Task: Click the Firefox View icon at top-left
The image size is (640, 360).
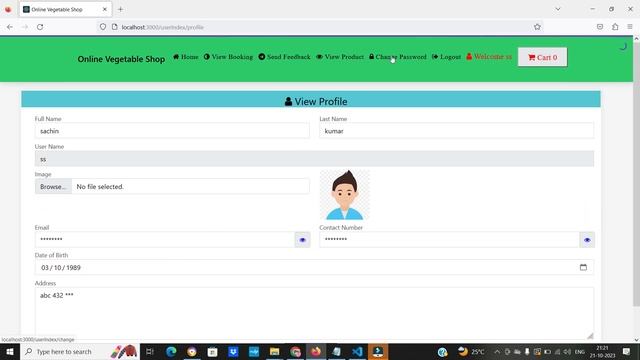Action: pyautogui.click(x=8, y=9)
